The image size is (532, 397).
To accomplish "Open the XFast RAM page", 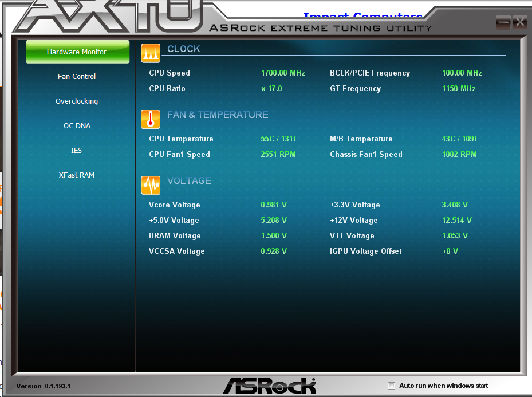I will pos(77,175).
